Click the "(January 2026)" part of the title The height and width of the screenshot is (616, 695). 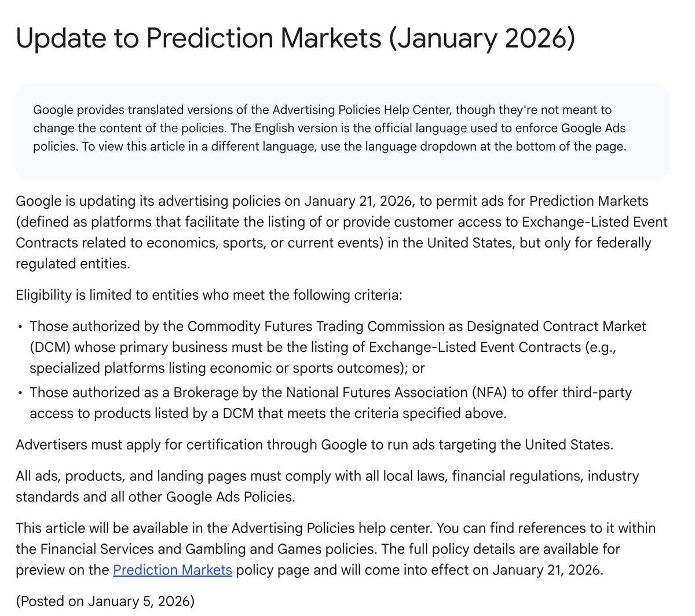tap(482, 38)
